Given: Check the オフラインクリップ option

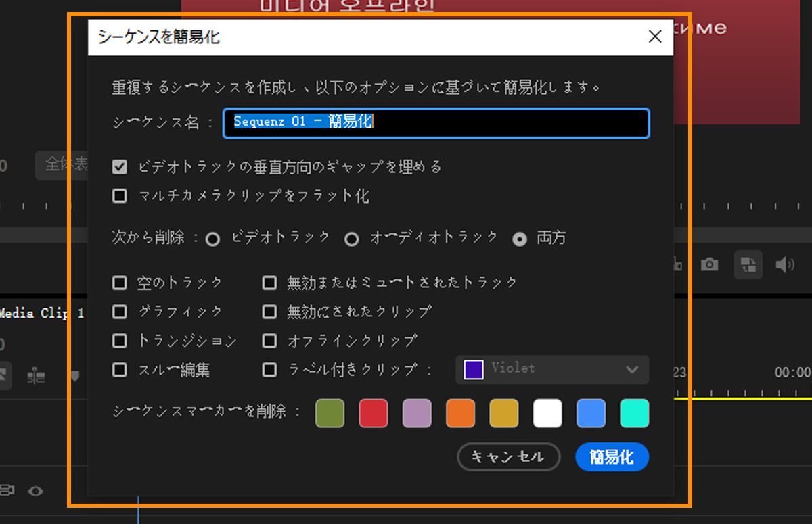Looking at the screenshot, I should [269, 341].
